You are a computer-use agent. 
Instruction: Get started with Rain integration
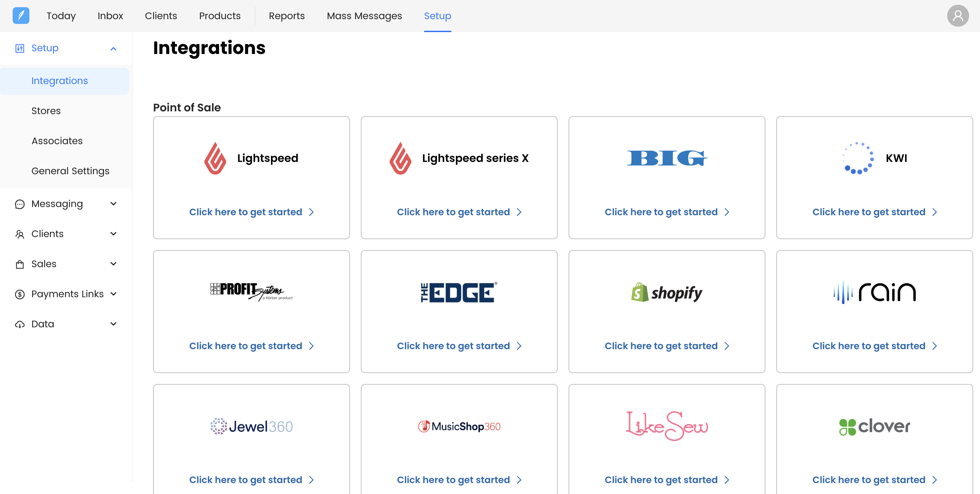875,346
